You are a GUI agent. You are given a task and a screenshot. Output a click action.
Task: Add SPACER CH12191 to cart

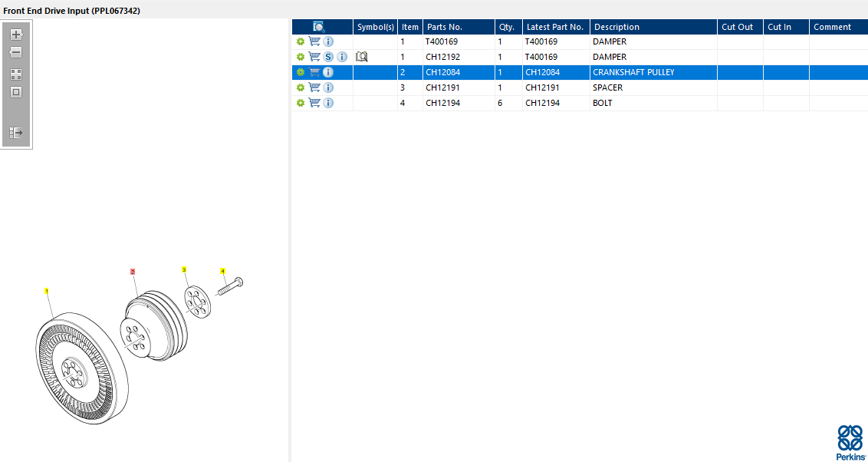(314, 87)
